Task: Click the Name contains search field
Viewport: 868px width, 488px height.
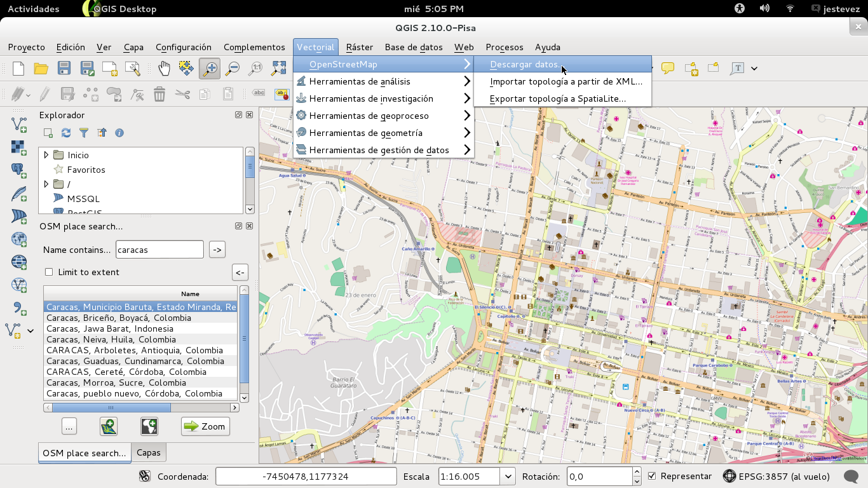Action: [x=159, y=250]
